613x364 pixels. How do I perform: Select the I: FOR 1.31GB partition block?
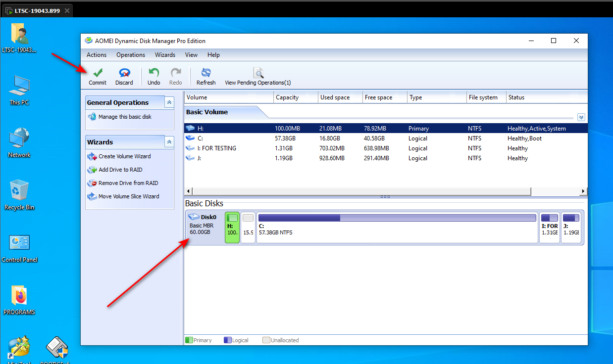tap(550, 227)
